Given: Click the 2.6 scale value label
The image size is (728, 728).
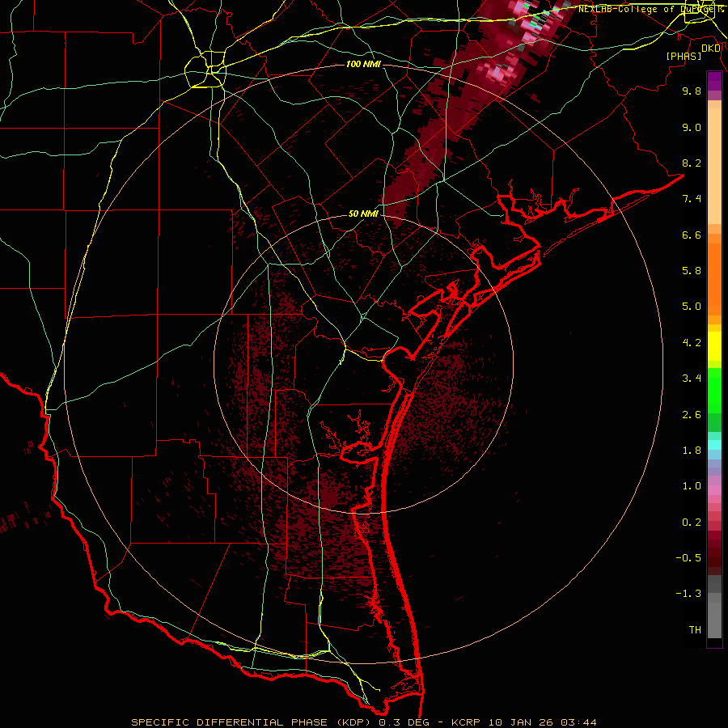Looking at the screenshot, I should 692,415.
